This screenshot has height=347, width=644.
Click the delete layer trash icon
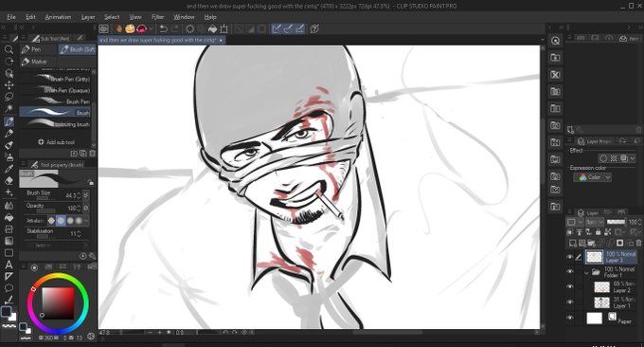click(638, 243)
